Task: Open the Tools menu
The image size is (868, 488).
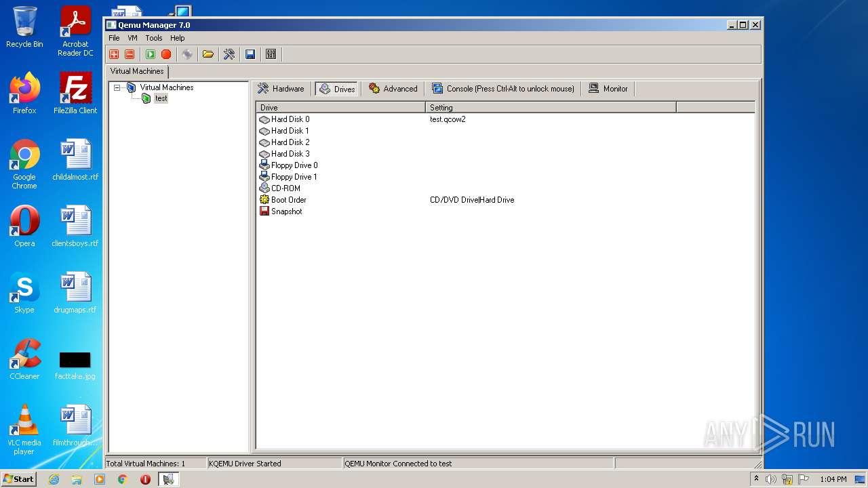Action: click(154, 38)
